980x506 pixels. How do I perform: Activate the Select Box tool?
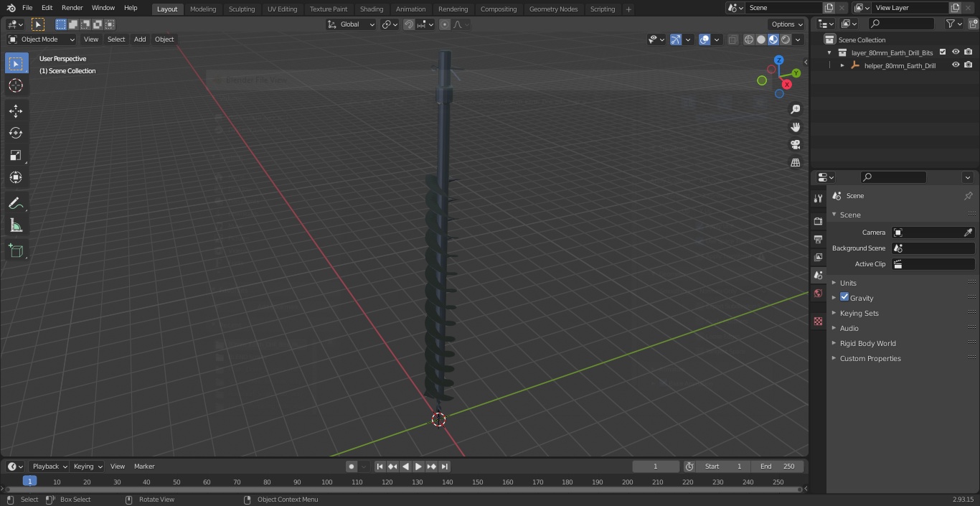tap(16, 63)
